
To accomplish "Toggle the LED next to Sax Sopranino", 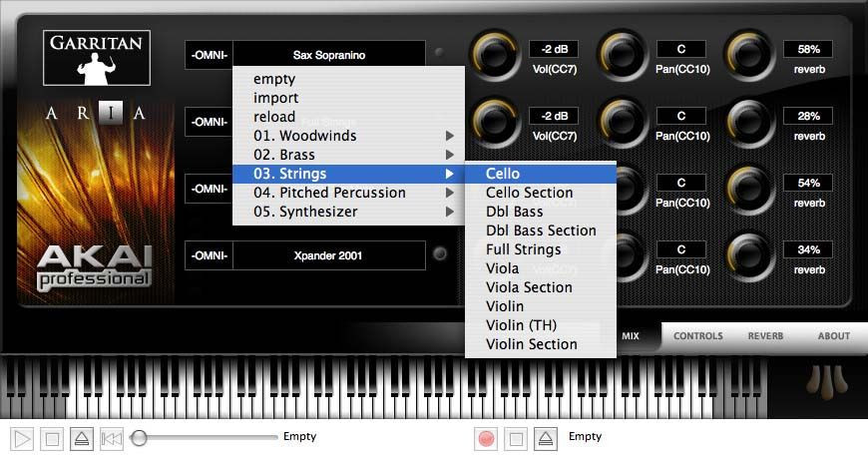I will 440,54.
